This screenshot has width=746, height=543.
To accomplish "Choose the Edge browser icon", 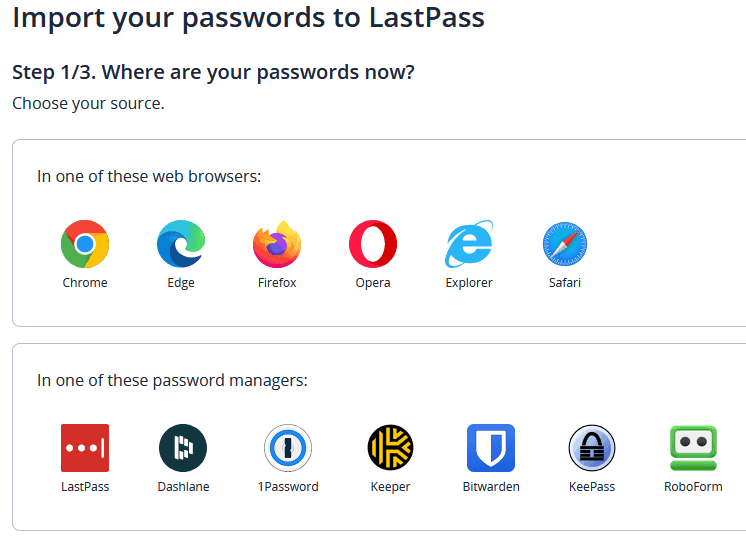I will tap(181, 244).
